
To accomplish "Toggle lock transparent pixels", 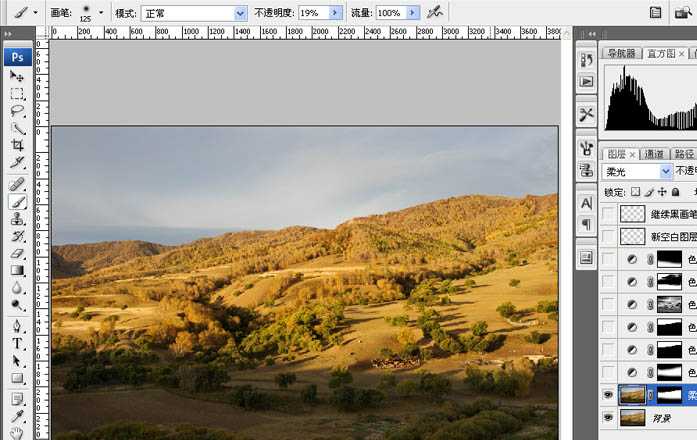I will coord(636,192).
